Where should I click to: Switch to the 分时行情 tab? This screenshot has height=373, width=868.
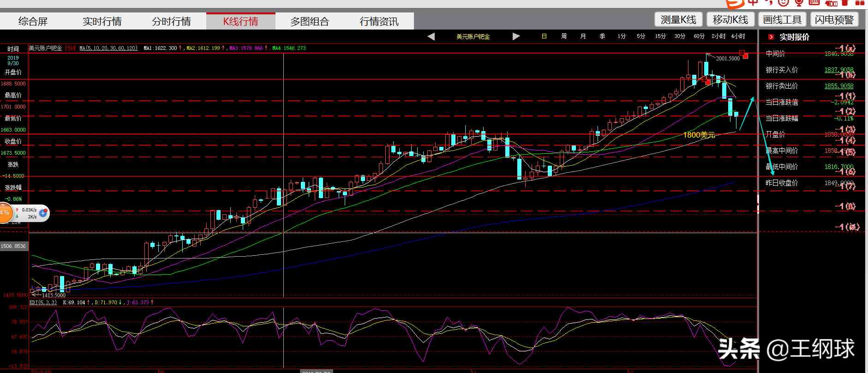(171, 21)
